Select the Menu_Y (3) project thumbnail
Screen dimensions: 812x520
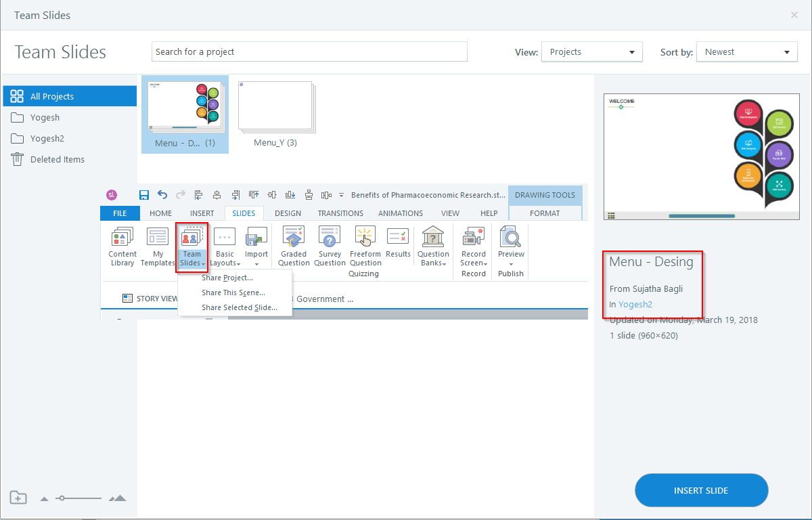pos(275,114)
